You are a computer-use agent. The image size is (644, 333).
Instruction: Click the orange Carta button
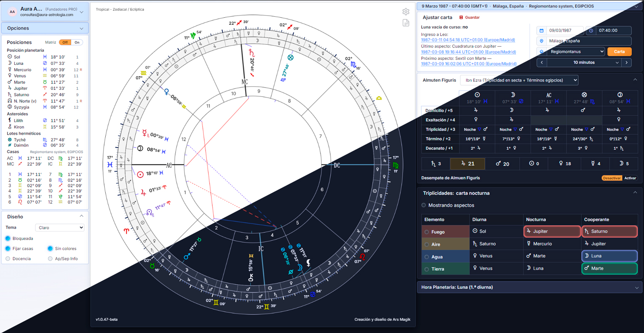619,51
